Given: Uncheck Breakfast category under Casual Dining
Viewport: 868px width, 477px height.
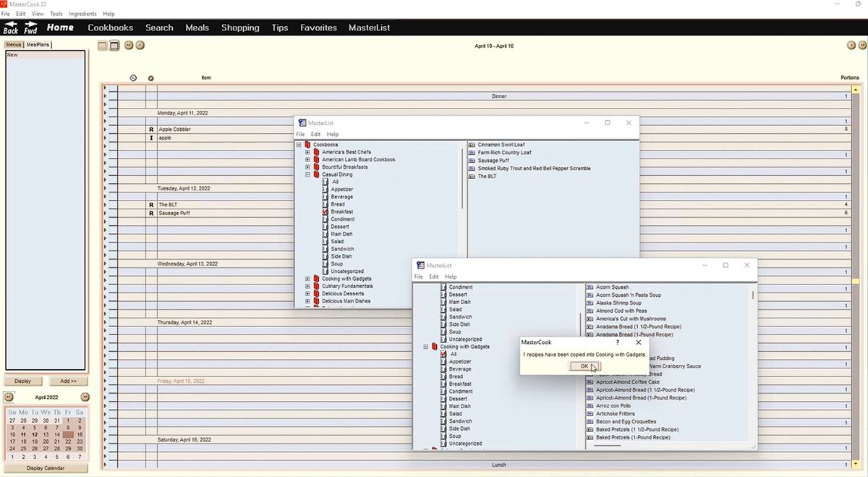Looking at the screenshot, I should pos(325,212).
